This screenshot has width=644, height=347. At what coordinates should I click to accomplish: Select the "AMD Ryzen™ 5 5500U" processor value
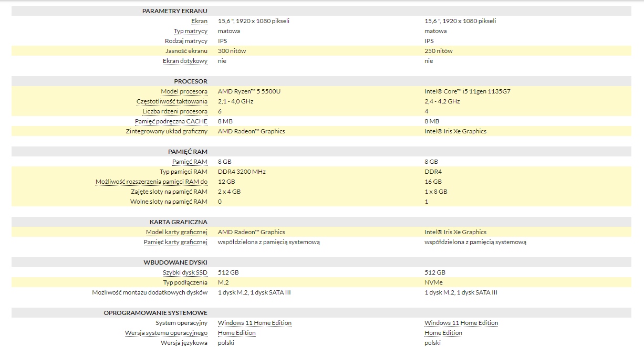249,91
